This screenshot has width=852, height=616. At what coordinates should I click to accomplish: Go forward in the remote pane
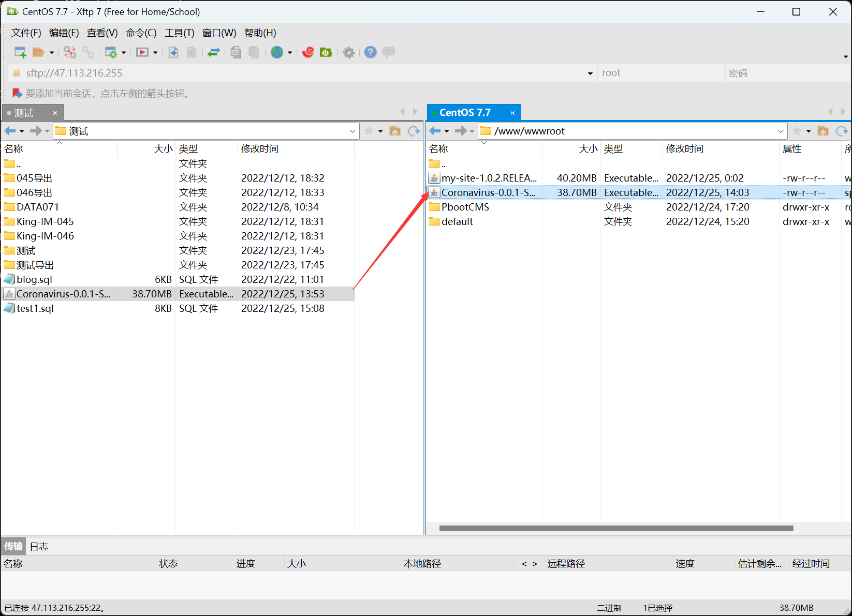(460, 131)
